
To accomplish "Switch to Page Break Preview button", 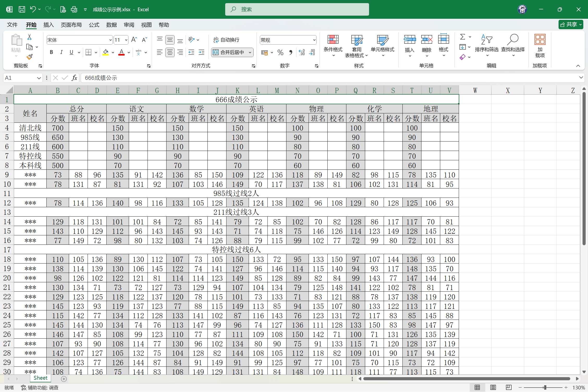I will click(x=509, y=388).
